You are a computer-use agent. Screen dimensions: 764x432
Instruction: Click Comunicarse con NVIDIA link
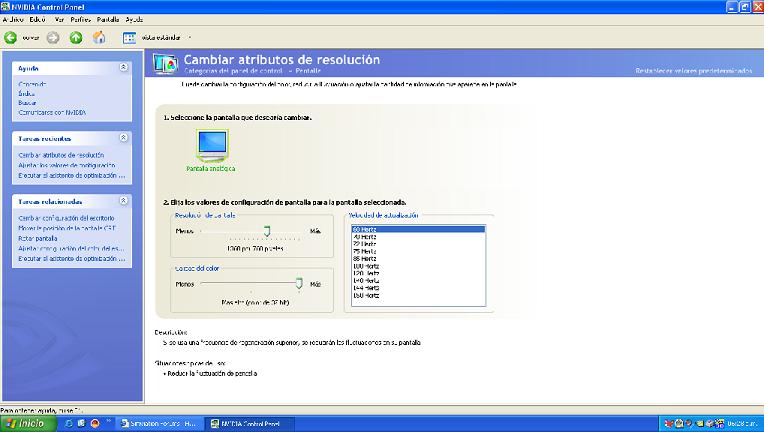(x=52, y=112)
